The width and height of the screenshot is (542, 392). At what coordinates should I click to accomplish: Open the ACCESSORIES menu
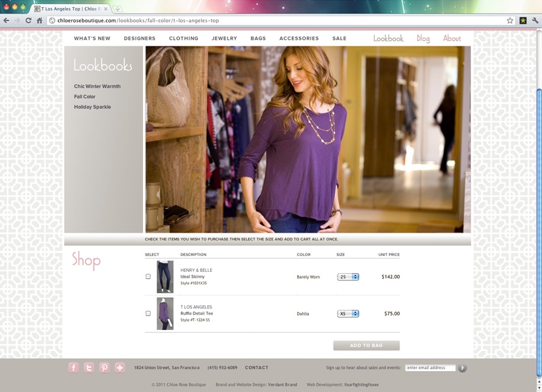299,39
